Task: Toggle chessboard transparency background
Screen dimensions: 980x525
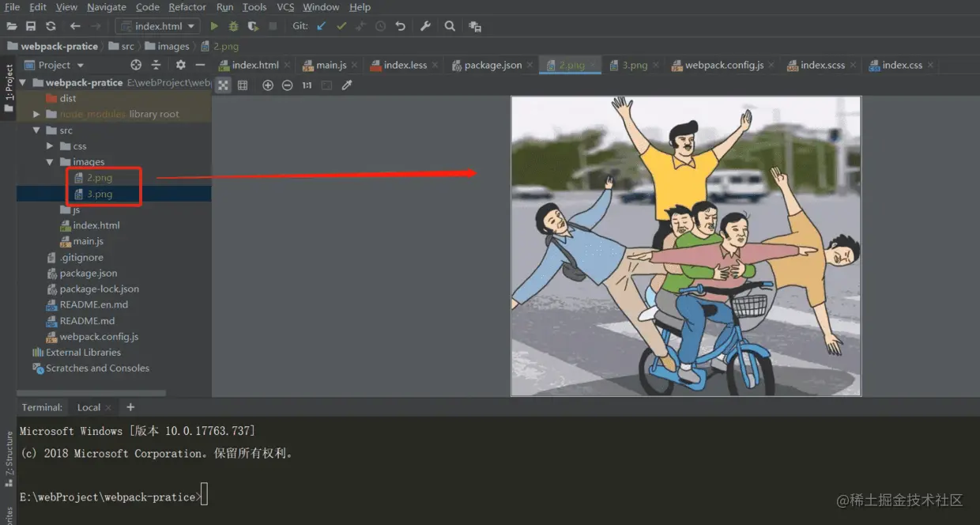Action: [x=224, y=85]
